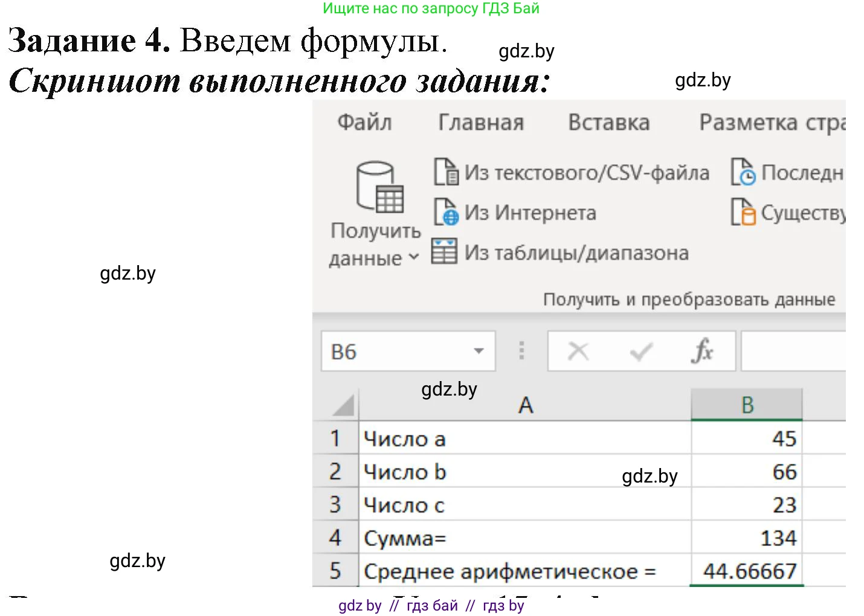
Task: Click the Из Интернета import icon
Action: point(446,213)
